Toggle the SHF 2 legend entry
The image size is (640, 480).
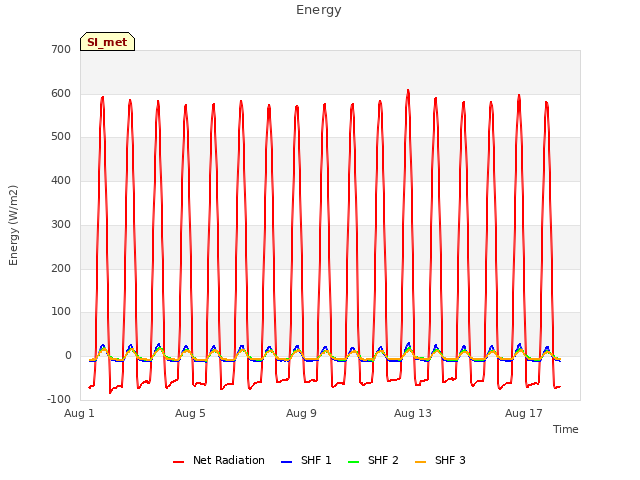tap(373, 460)
